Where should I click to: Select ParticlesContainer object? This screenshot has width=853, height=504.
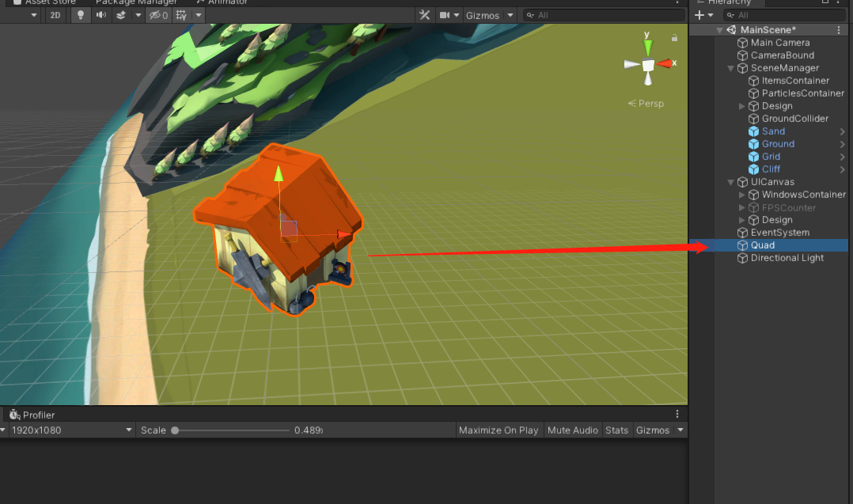pyautogui.click(x=803, y=93)
